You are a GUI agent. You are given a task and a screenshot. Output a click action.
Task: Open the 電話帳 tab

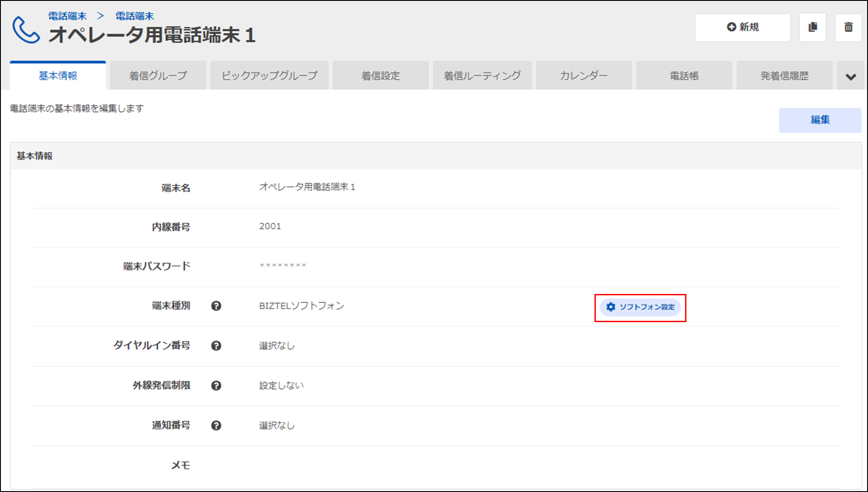684,76
